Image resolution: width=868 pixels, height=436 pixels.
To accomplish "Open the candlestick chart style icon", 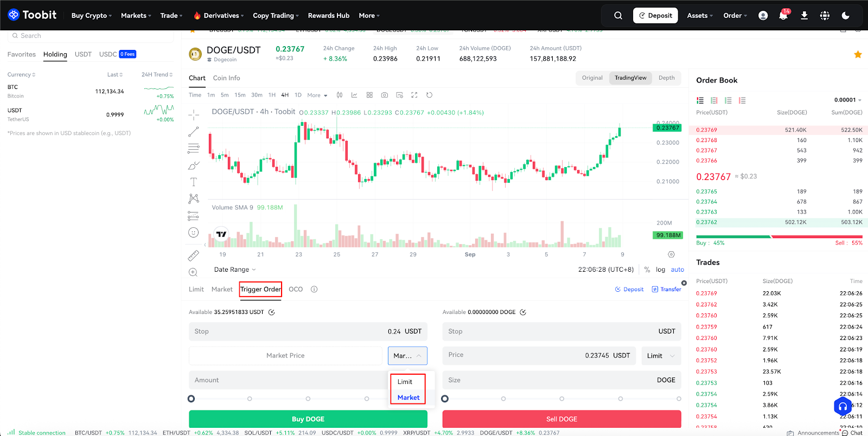I will click(340, 95).
